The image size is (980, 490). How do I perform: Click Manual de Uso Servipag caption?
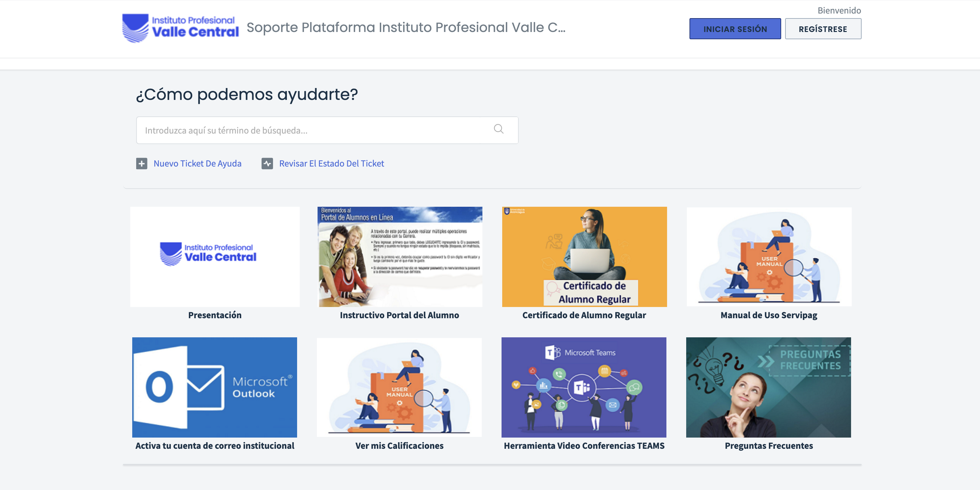point(769,315)
